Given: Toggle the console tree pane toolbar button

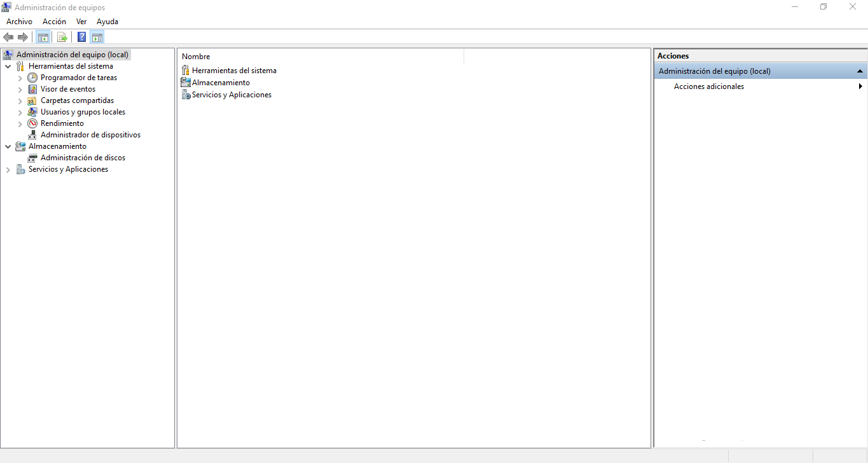Looking at the screenshot, I should tap(43, 37).
